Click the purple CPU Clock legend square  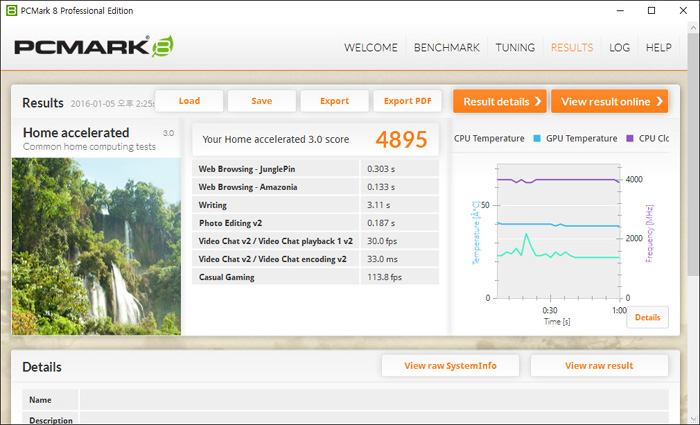(x=629, y=139)
